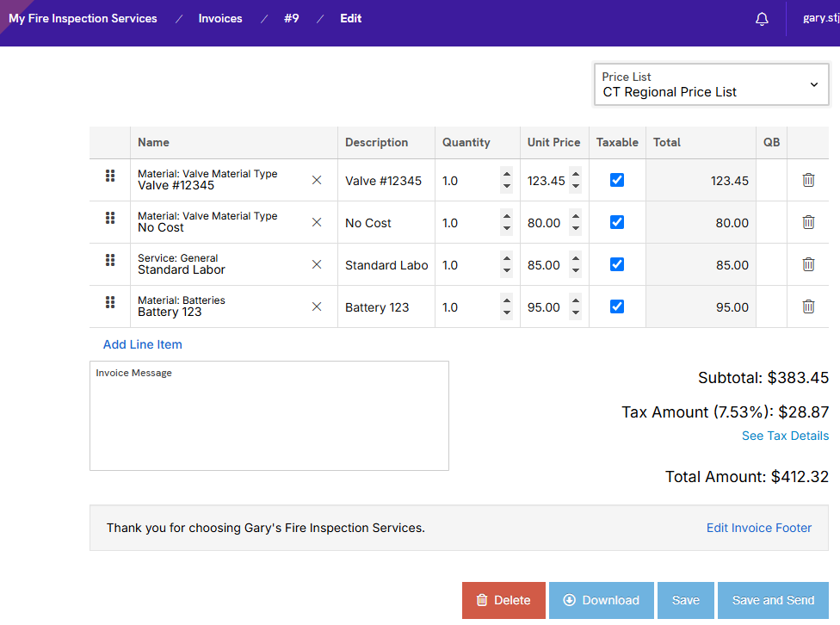Clear the Valve #12345 item name
840x625 pixels.
(317, 180)
